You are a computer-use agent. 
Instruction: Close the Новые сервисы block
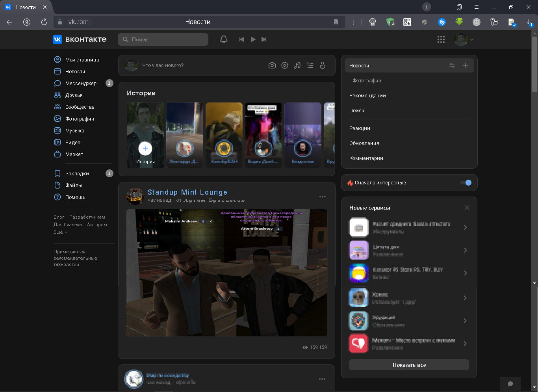tap(467, 208)
